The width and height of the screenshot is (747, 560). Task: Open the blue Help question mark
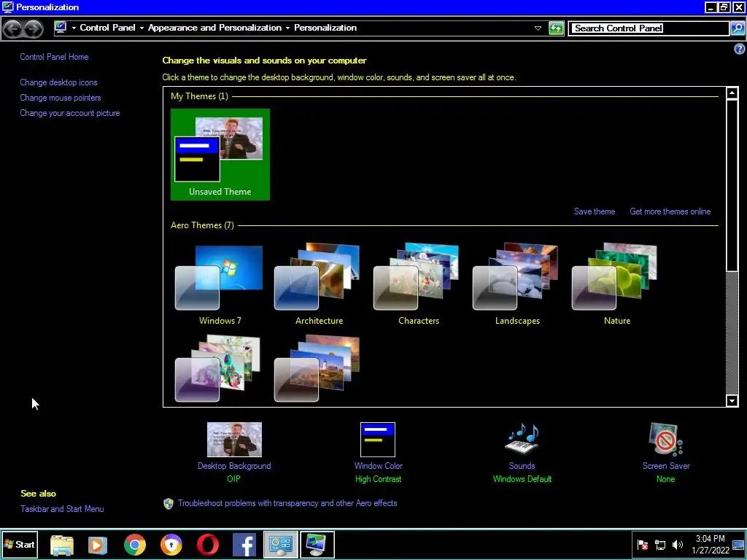(x=740, y=49)
